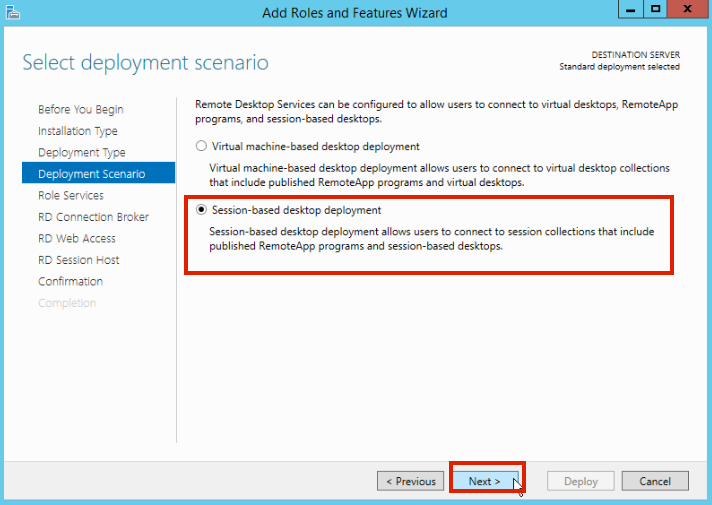This screenshot has height=505, width=712.
Task: Cancel the wizard
Action: (x=655, y=481)
